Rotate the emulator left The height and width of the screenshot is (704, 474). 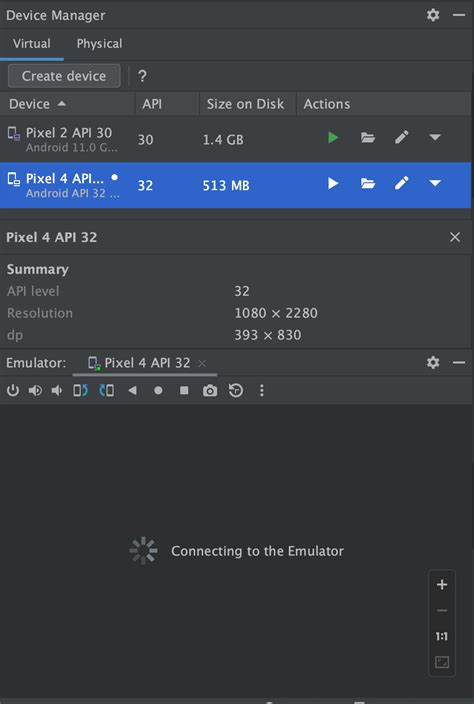(80, 391)
